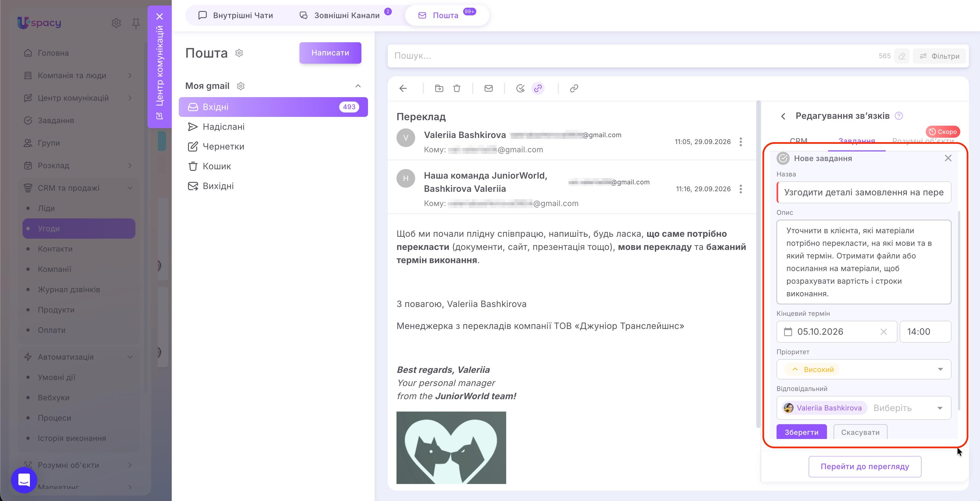Focus the Пошук search field
Screen dimensions: 980x501
tap(631, 56)
